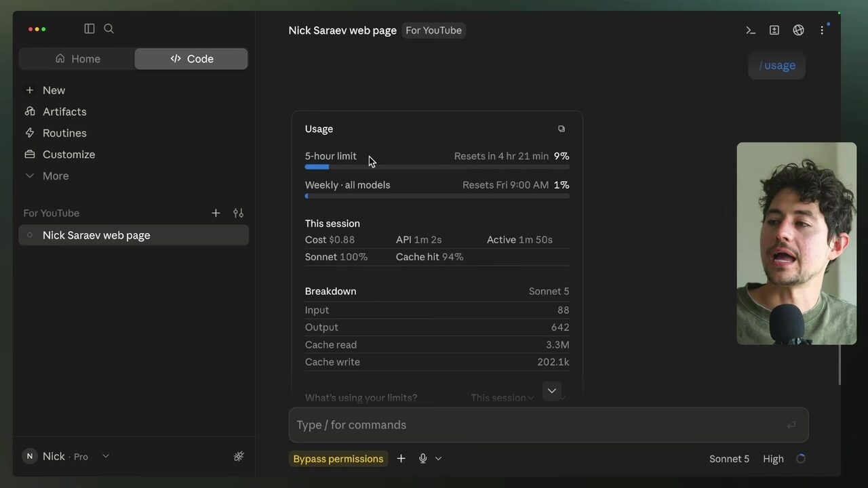Focus the Type / for commands input
Screen dimensions: 868x488
(x=549, y=425)
